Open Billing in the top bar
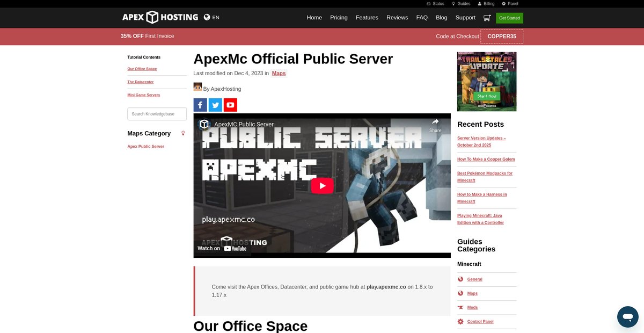 point(486,4)
